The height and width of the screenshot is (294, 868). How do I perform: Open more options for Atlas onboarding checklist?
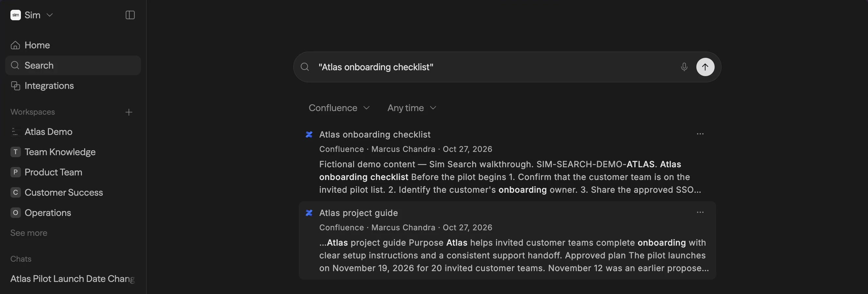[700, 134]
